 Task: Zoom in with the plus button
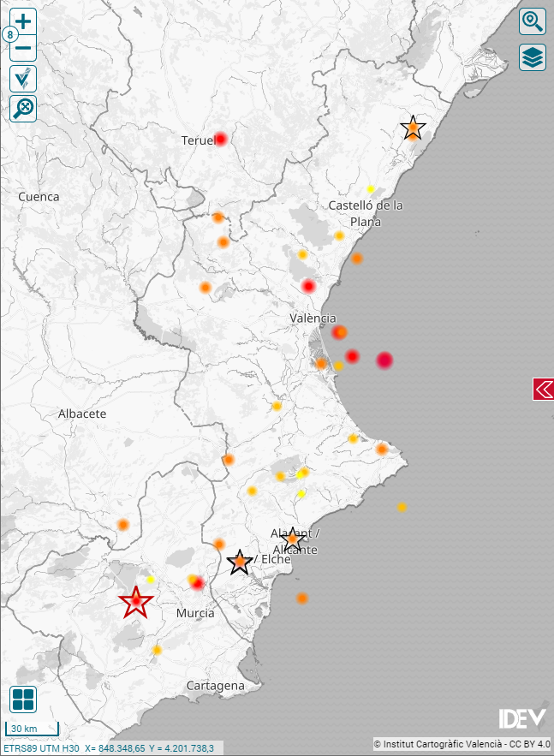23,21
